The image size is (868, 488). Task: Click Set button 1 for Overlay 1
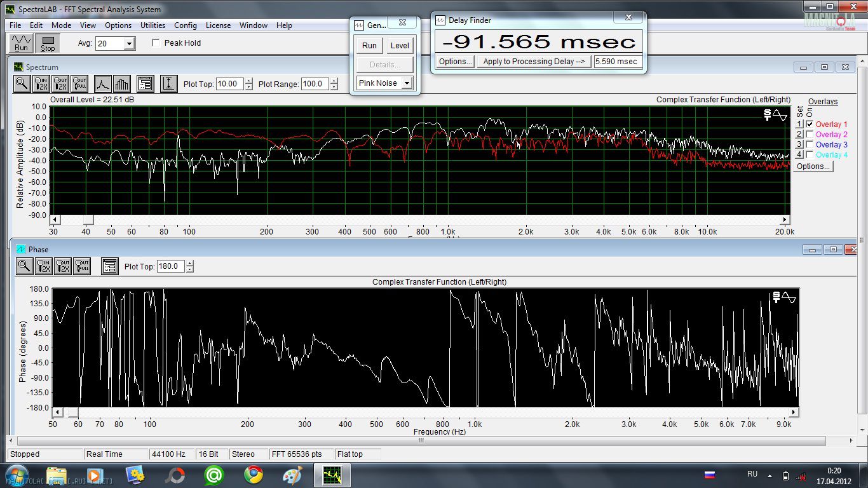tap(800, 125)
